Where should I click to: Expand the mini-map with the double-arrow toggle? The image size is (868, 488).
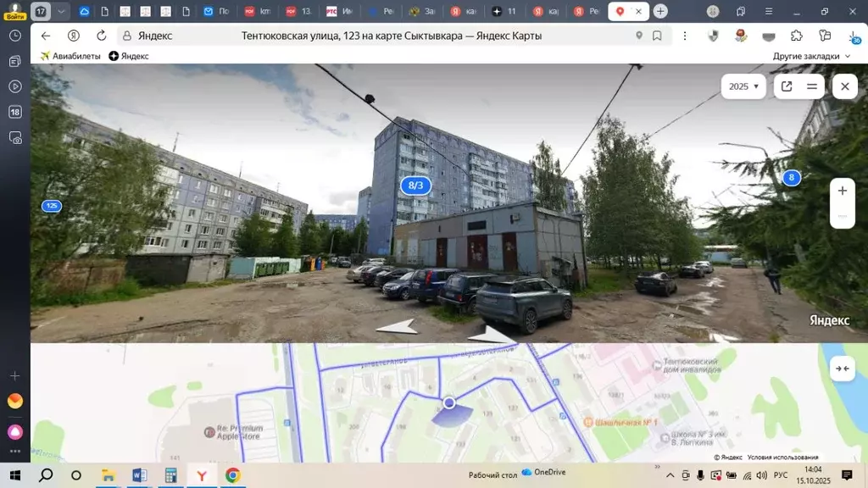tap(842, 369)
